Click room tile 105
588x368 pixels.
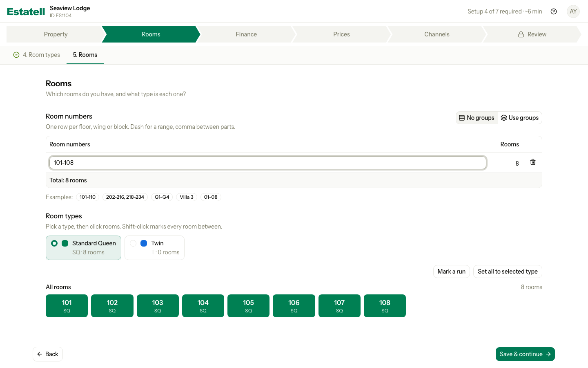(248, 306)
